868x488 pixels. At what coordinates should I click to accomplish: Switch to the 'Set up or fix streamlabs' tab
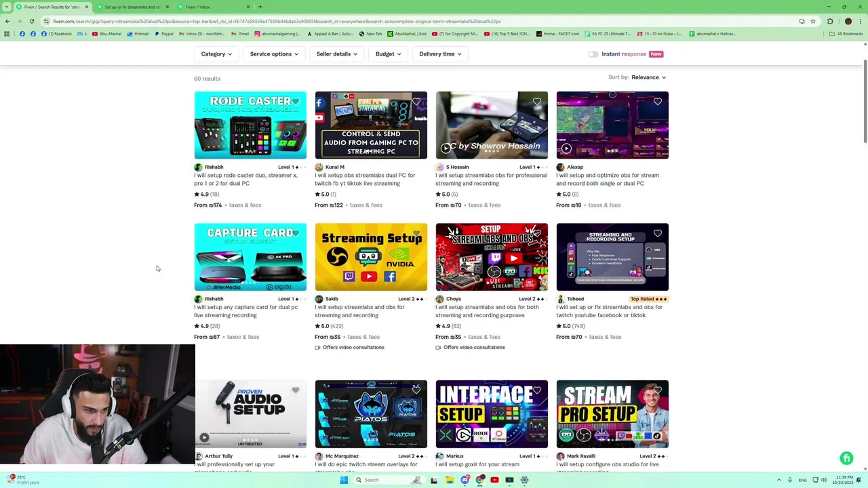pos(132,7)
